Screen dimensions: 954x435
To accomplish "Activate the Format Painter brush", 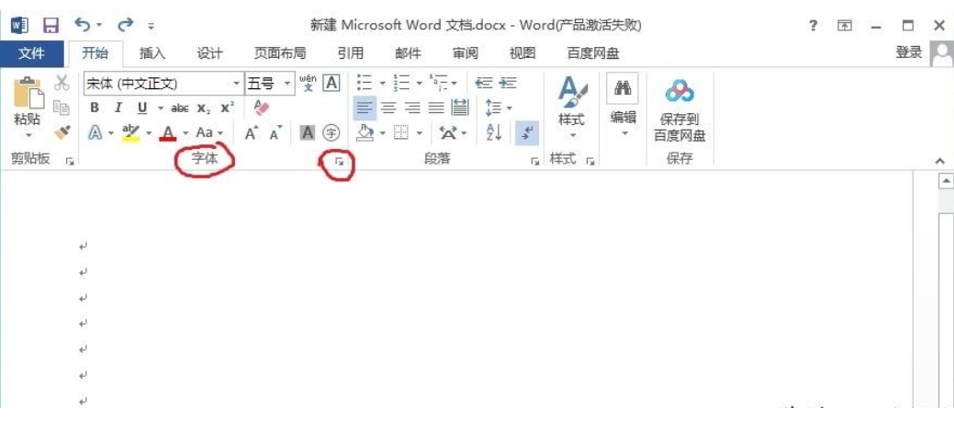I will [61, 132].
